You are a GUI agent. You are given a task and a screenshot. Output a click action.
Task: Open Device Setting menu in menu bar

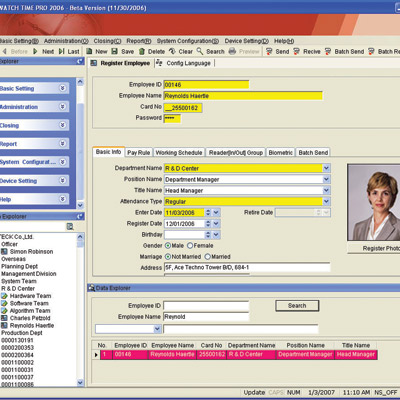tap(246, 41)
